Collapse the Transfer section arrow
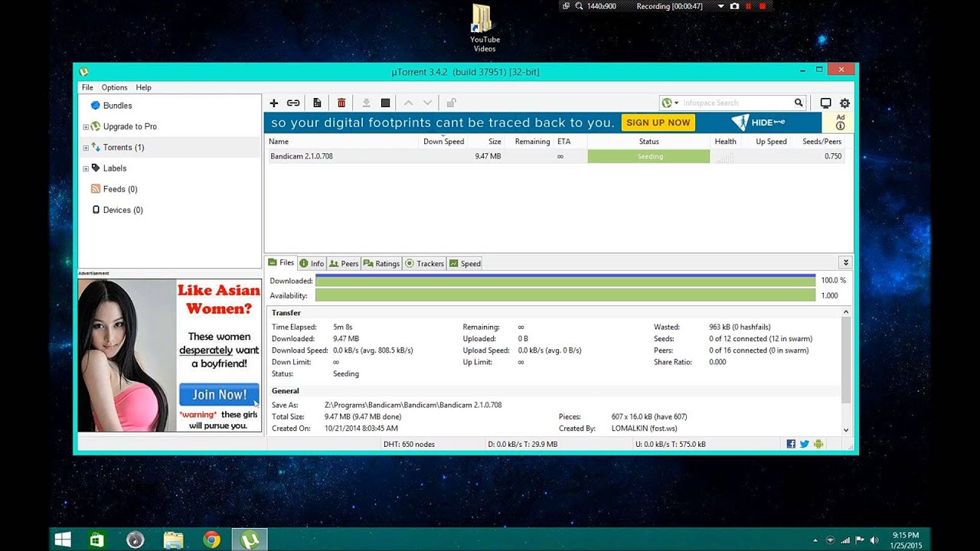Viewport: 980px width, 551px height. [846, 312]
